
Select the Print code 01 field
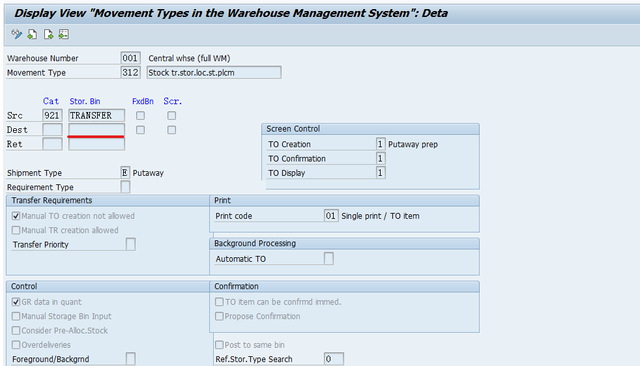(x=331, y=216)
